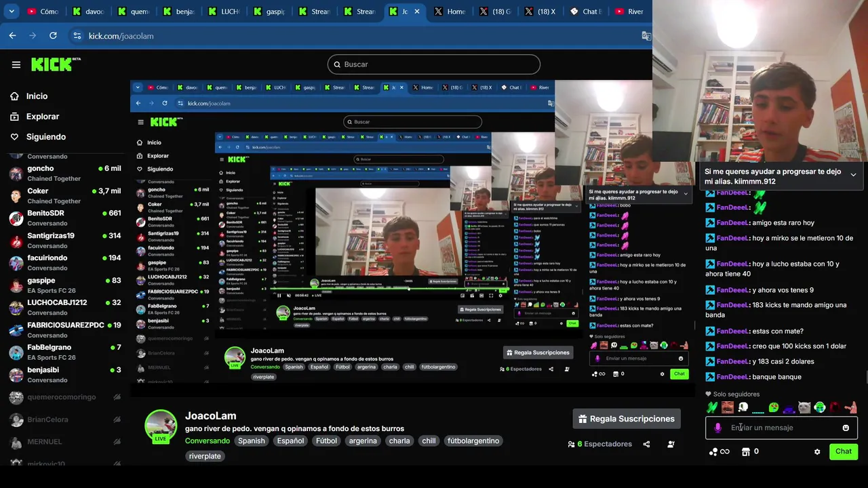Select the 'chill' tag

point(429,441)
